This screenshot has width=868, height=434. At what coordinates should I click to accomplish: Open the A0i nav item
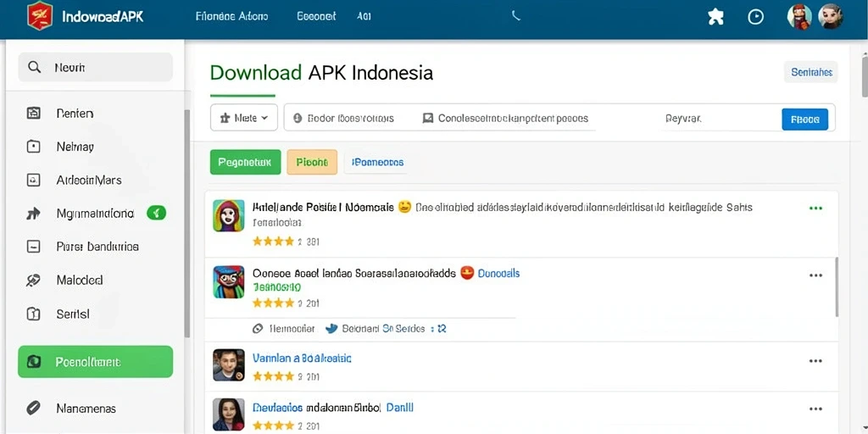pos(364,16)
